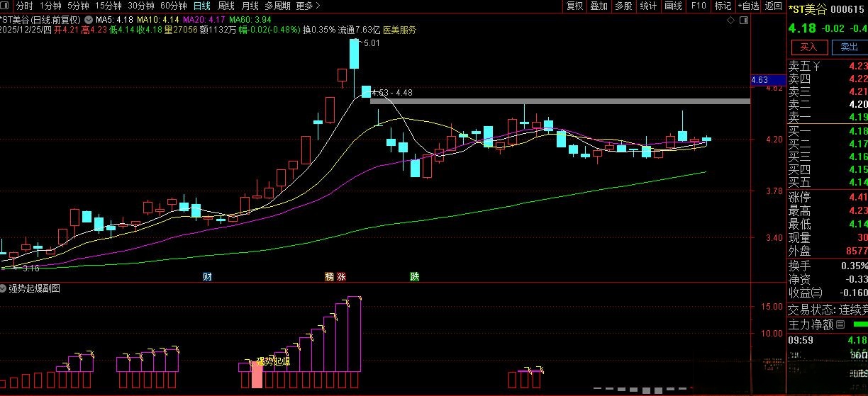Click the 画线 drawing tool

(x=672, y=6)
